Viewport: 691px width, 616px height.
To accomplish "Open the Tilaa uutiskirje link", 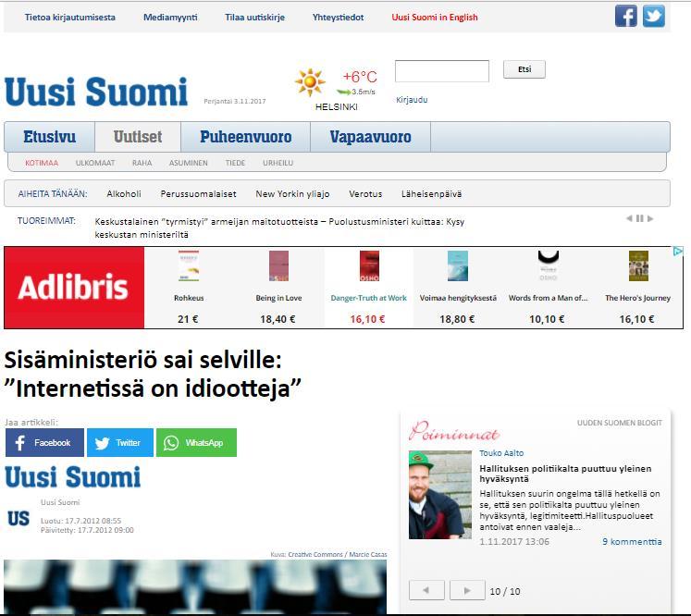I will (254, 18).
